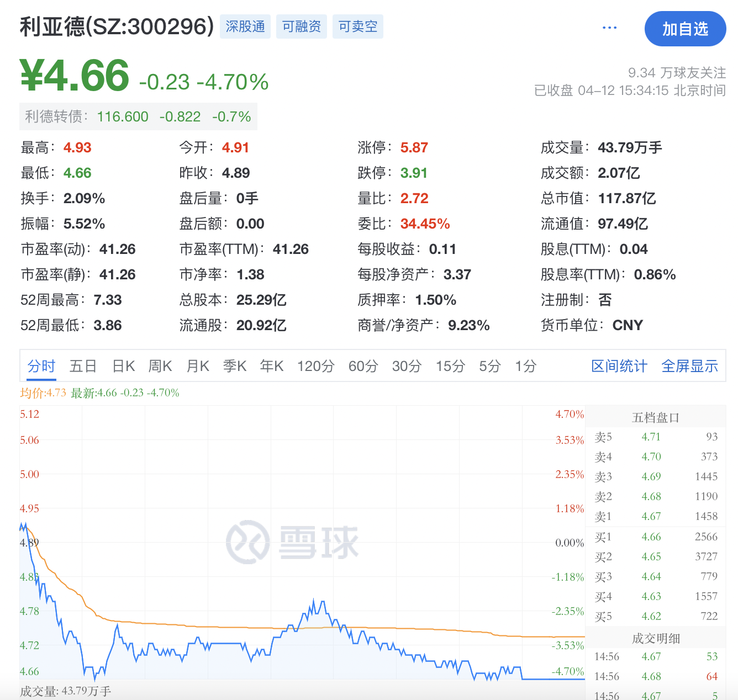This screenshot has width=738, height=700.
Task: Click the 9.34 万球友关注 follower count
Action: point(677,72)
